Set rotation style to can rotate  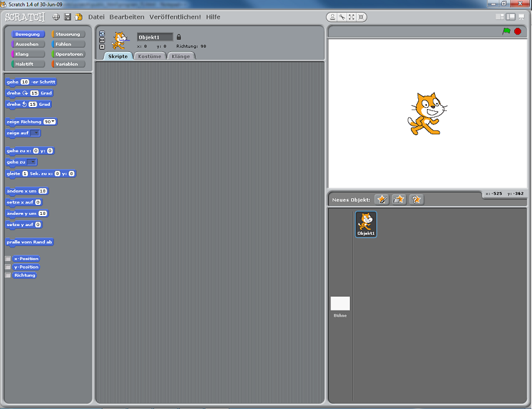102,33
